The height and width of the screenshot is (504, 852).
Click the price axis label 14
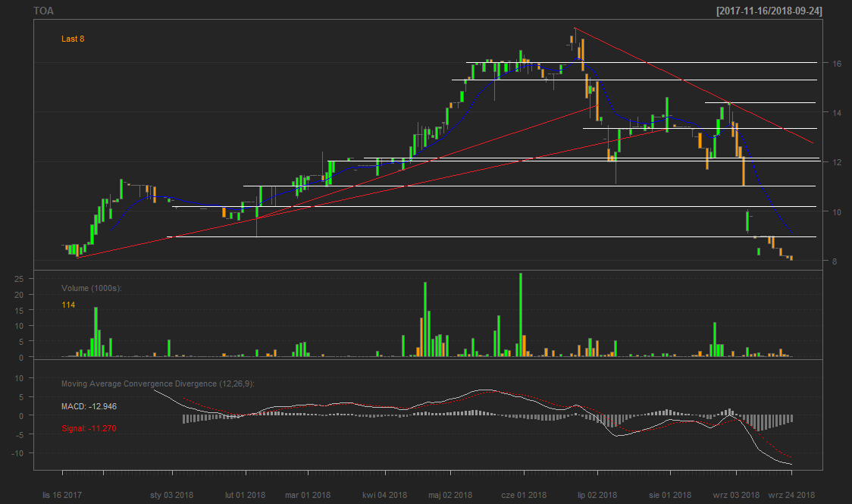[837, 113]
